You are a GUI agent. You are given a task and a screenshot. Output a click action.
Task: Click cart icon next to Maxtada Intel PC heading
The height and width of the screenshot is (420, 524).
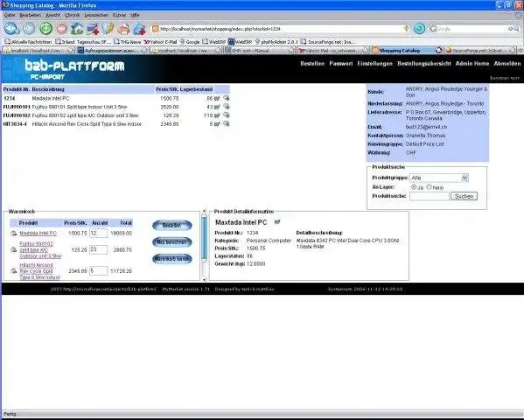coord(277,221)
